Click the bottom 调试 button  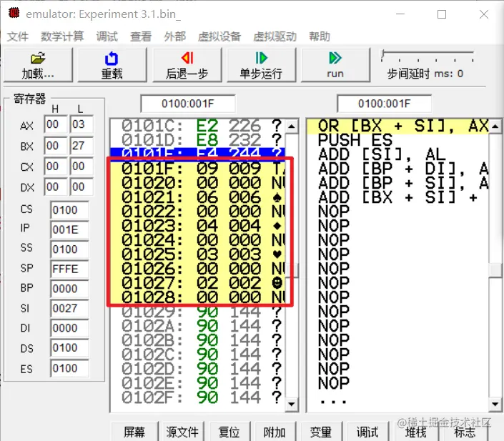367,432
